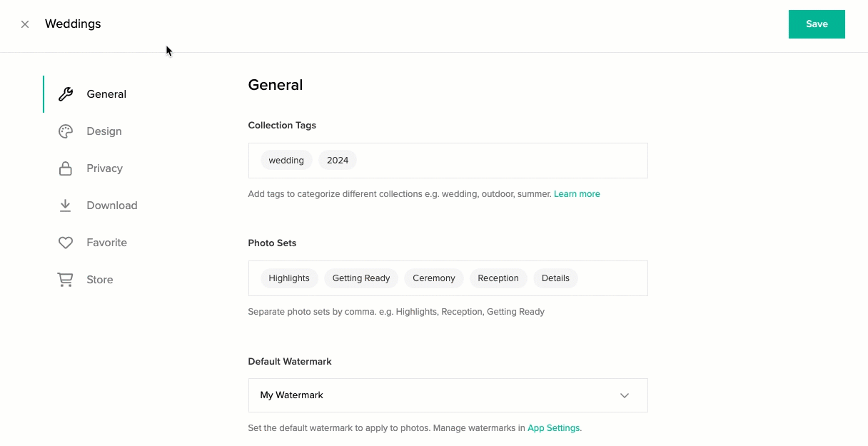Click the Download arrow icon
Viewport: 868px width, 446px height.
66,206
